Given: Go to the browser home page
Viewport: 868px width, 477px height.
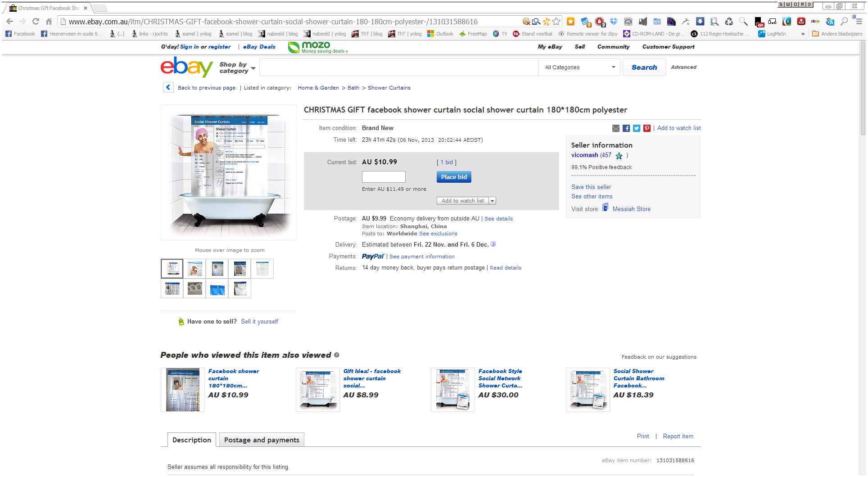Looking at the screenshot, I should point(49,21).
